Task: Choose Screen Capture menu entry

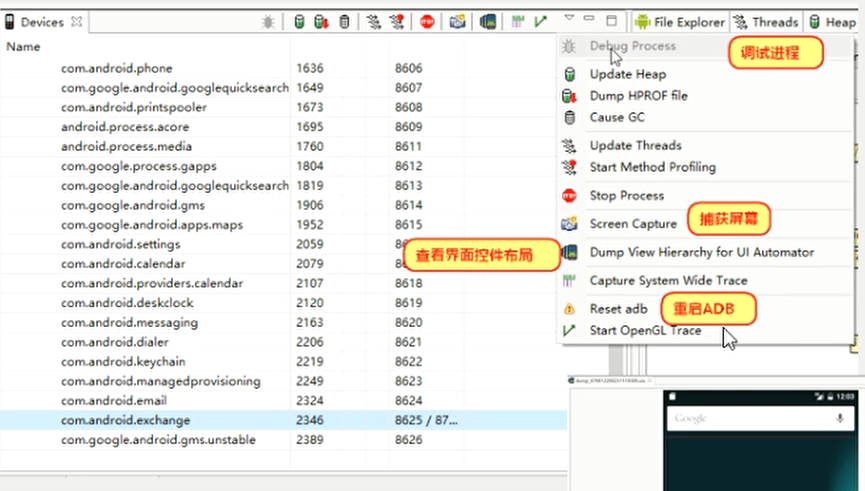Action: 633,223
